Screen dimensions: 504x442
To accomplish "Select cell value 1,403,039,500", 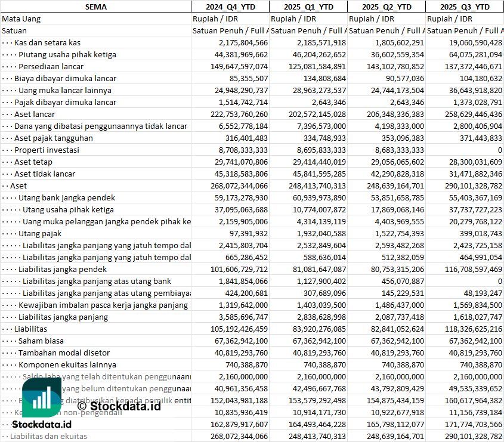I will pos(321,305).
